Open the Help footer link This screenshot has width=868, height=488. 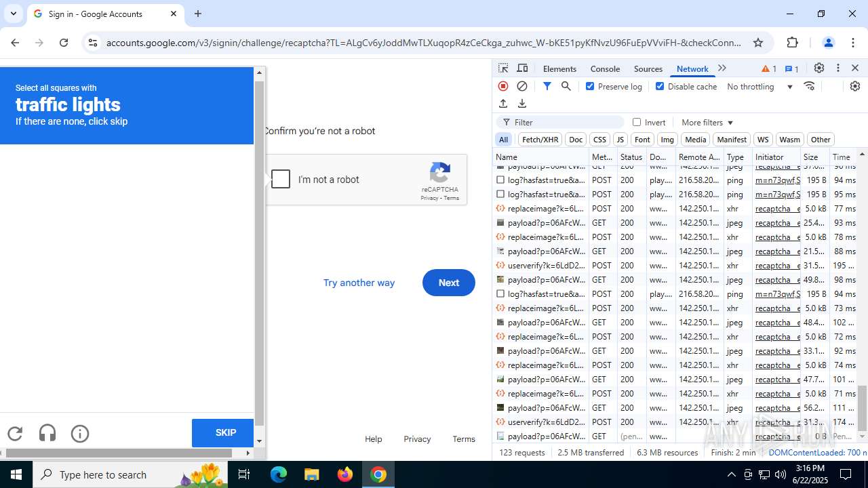point(373,439)
